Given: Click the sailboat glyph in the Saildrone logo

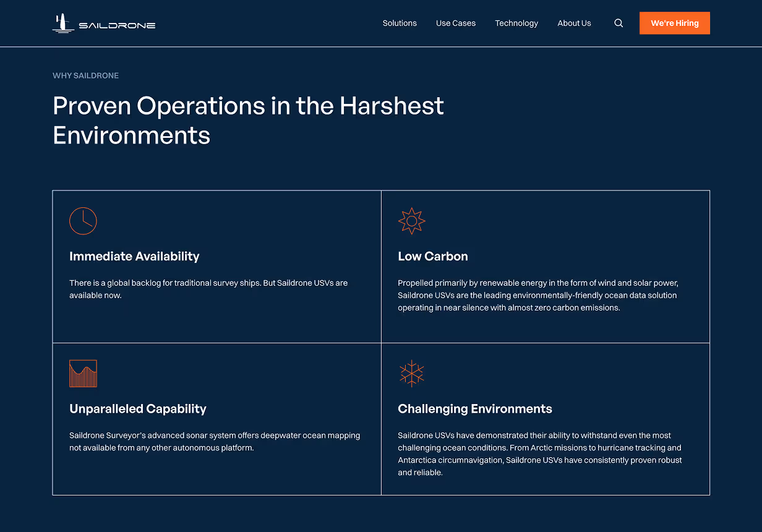Looking at the screenshot, I should [62, 22].
